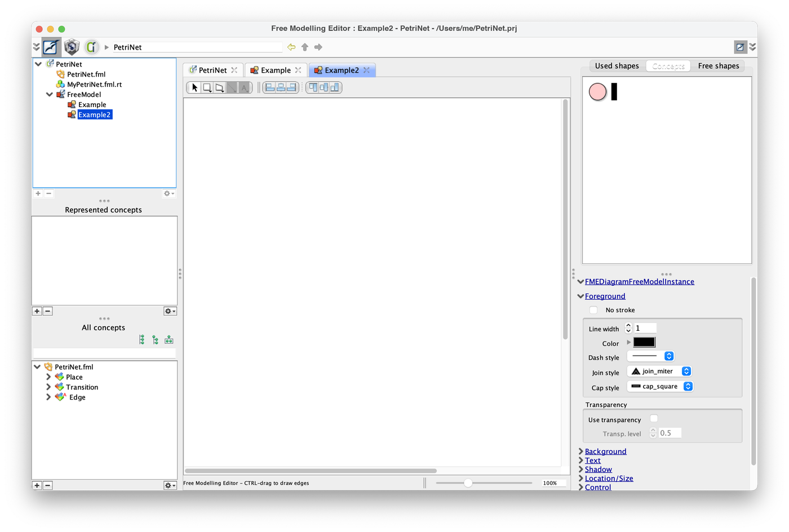Expand the Transition concept tree node
The image size is (789, 532).
48,387
